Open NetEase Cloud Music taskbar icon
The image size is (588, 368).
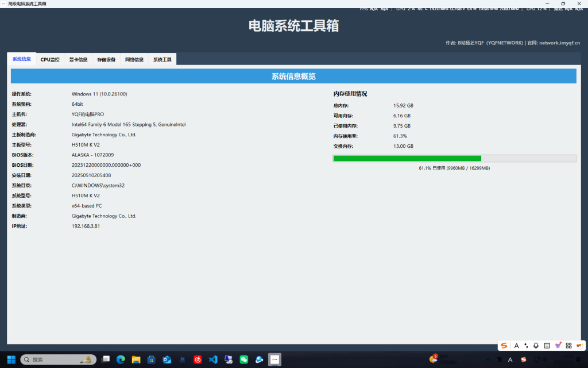point(198,359)
